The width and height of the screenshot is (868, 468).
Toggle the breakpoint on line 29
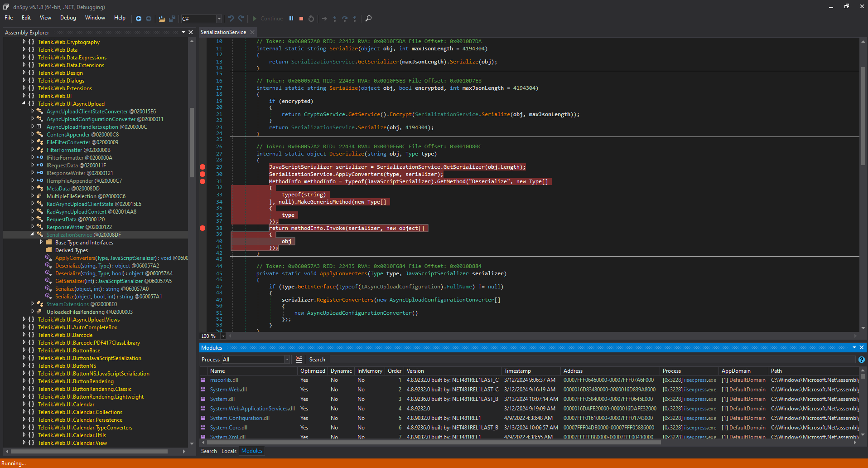(203, 167)
